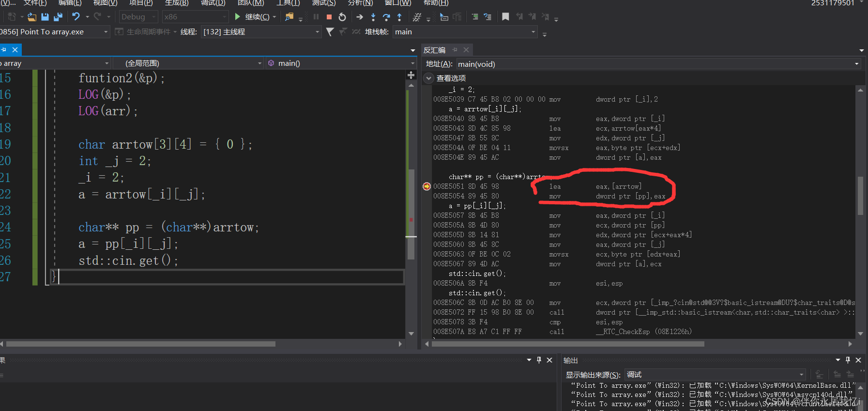Open the main() member dropdown in editor
Screen dimensions: 868x411
tap(341, 63)
